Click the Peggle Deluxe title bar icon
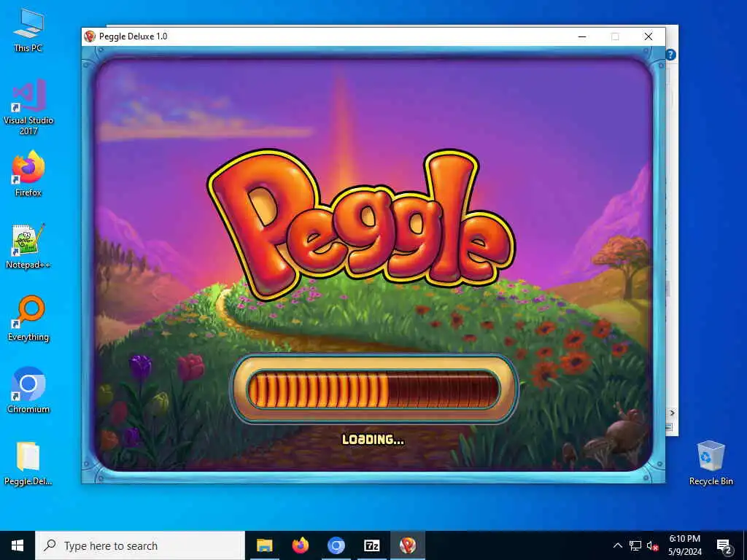Image resolution: width=747 pixels, height=560 pixels. point(90,36)
